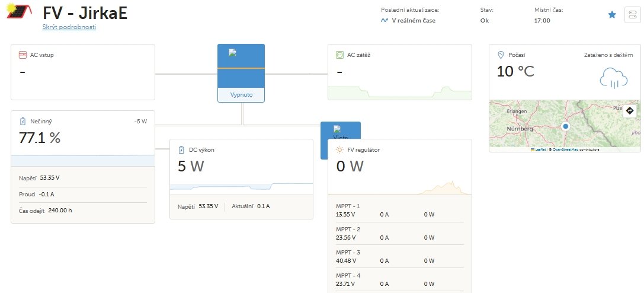Hide details via Skrýt podrobnosti link
The image size is (644, 293).
coord(69,27)
